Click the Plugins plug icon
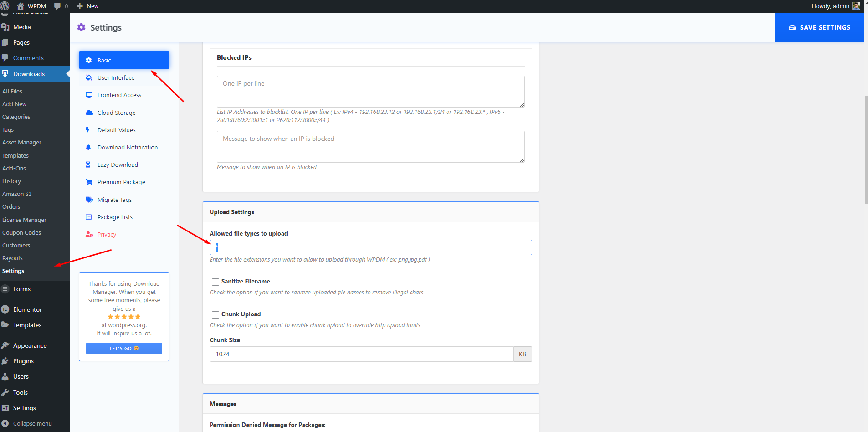The image size is (868, 432). (x=5, y=361)
